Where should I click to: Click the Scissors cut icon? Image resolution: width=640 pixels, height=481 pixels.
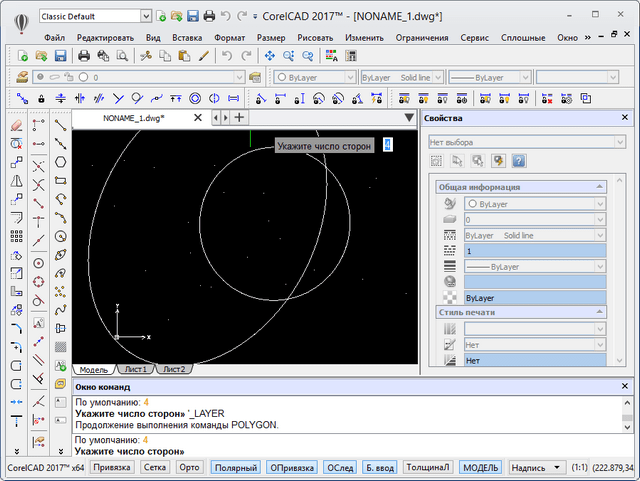point(146,56)
